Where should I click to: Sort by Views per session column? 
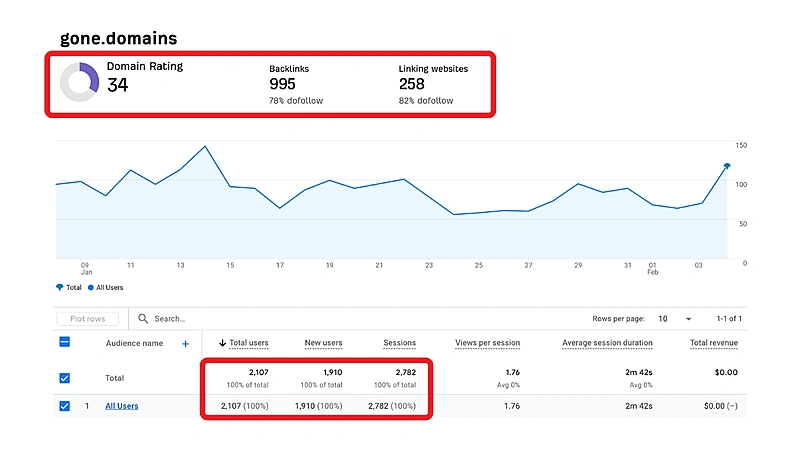point(488,343)
